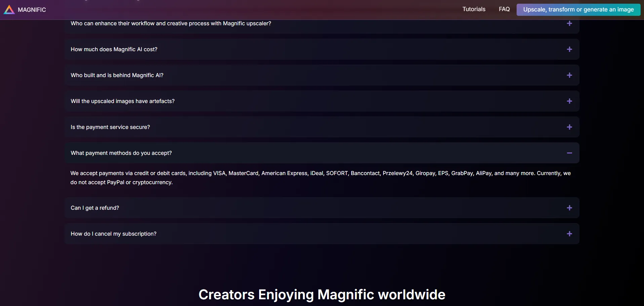Click plus icon beside cancel subscription question
The width and height of the screenshot is (644, 306).
[x=569, y=234]
